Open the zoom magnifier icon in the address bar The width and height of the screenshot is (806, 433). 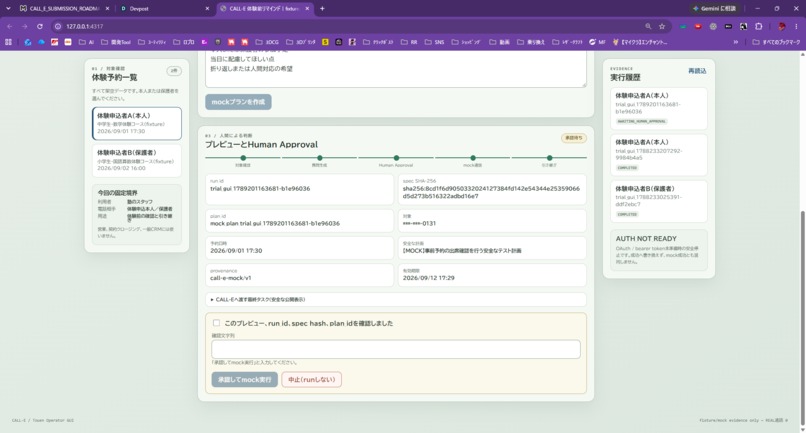click(648, 26)
